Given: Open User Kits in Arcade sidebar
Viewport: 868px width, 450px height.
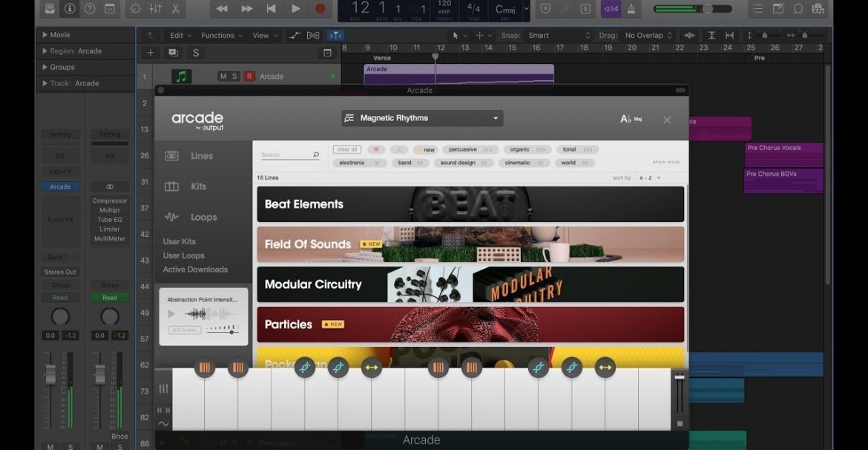Looking at the screenshot, I should coord(180,241).
